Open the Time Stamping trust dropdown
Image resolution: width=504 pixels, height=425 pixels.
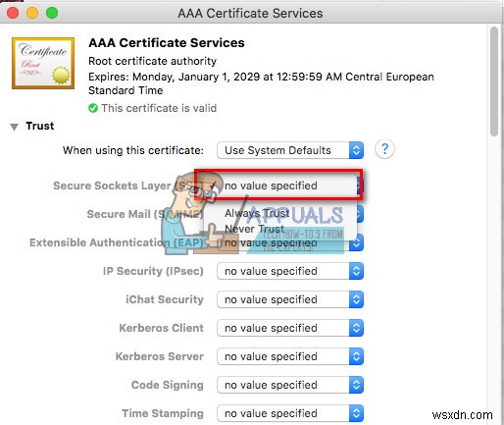click(290, 413)
